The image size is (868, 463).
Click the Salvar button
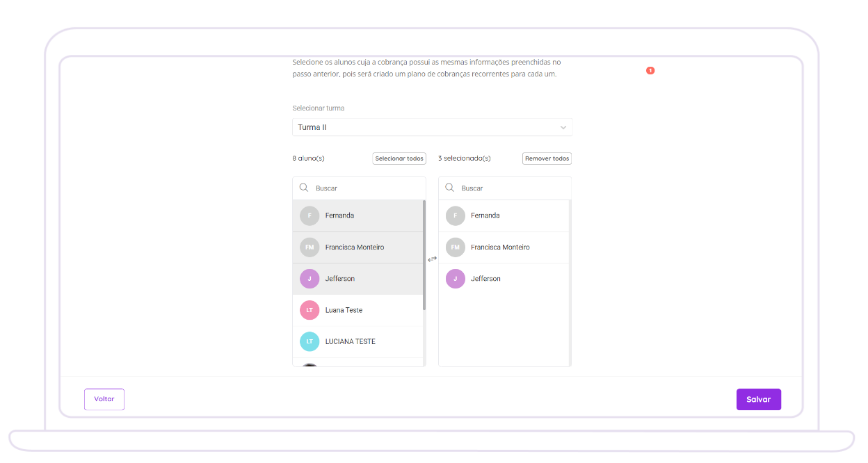[759, 399]
